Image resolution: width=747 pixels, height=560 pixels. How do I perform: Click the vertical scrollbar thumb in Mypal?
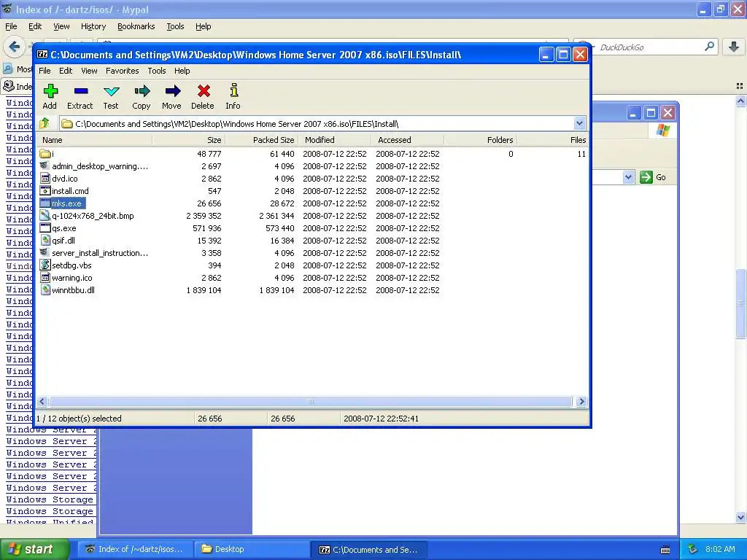tap(740, 304)
